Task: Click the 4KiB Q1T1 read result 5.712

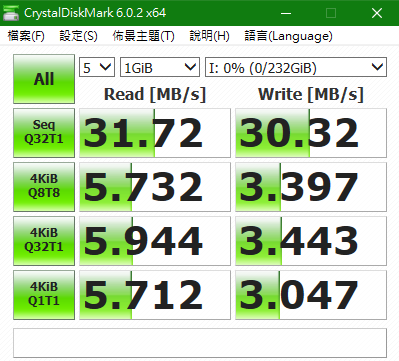Action: pyautogui.click(x=155, y=295)
